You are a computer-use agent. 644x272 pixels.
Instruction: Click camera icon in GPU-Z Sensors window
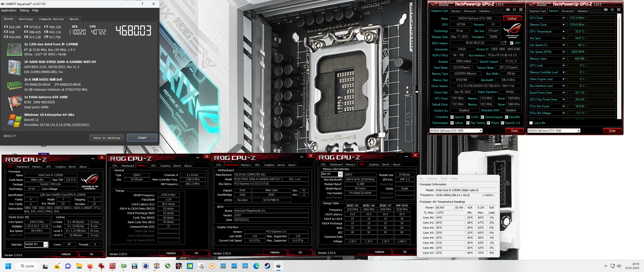606,10
